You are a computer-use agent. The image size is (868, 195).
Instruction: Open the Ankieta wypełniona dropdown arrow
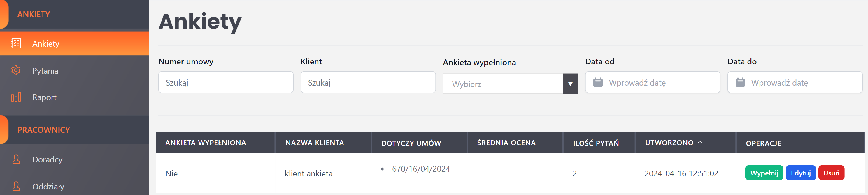(570, 84)
